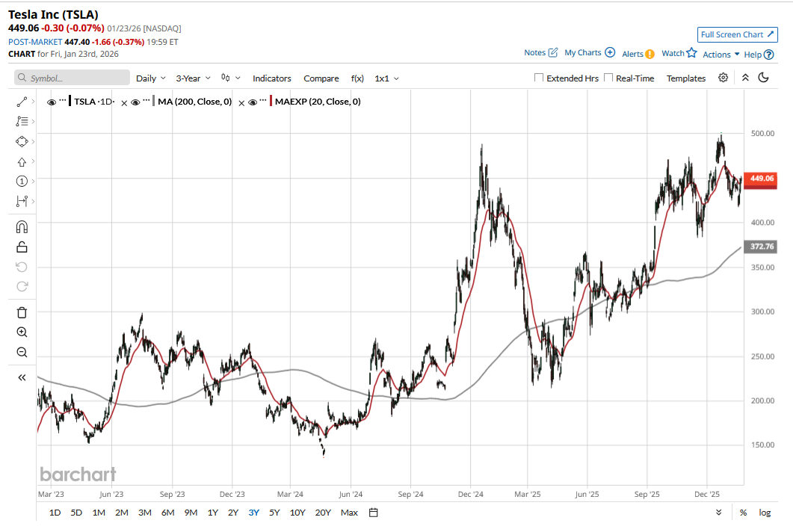Open the Templates menu button
The image size is (793, 532).
click(685, 78)
